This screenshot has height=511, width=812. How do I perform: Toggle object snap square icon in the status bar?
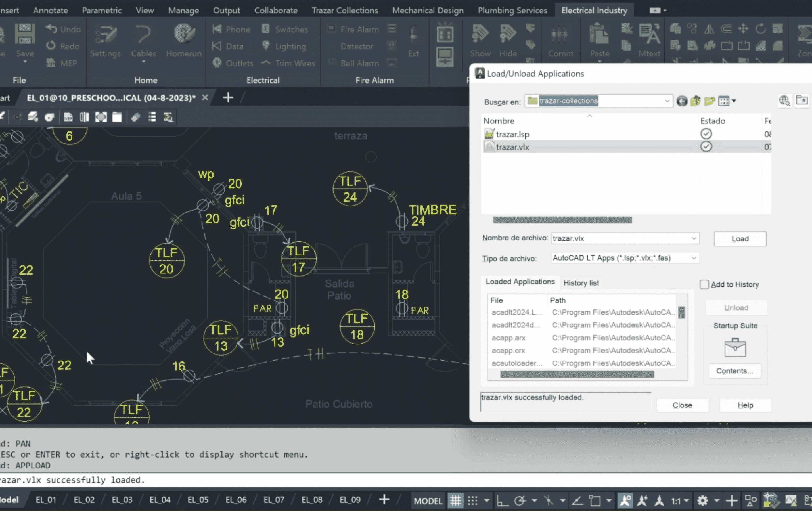tap(595, 500)
